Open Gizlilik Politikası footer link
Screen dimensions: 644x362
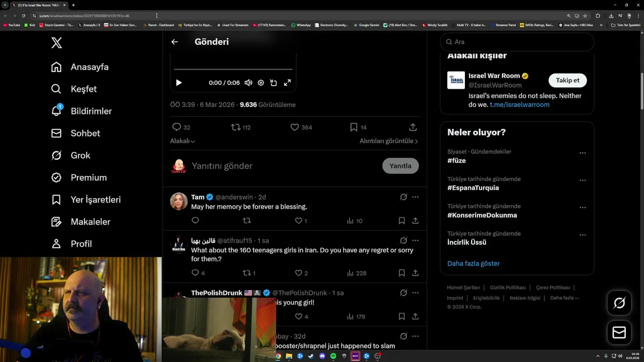(x=508, y=288)
